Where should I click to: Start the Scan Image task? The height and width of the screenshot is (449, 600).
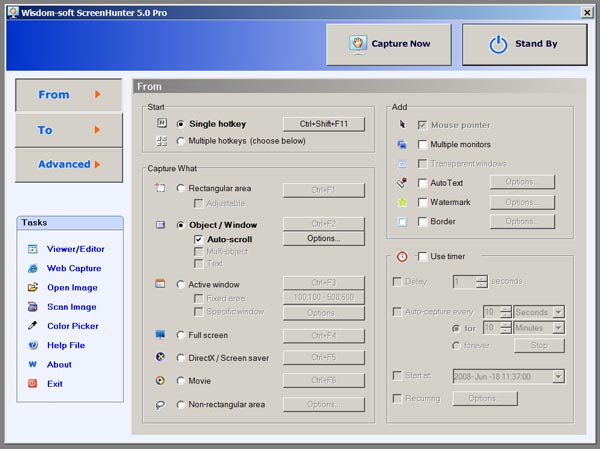coord(71,307)
